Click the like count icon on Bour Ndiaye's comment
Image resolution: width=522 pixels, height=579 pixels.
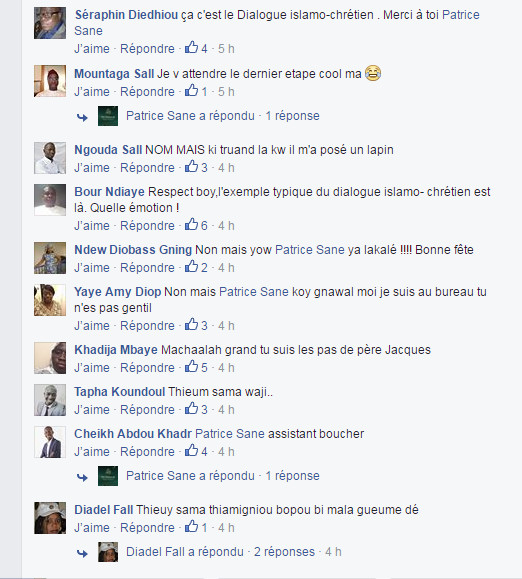(191, 225)
